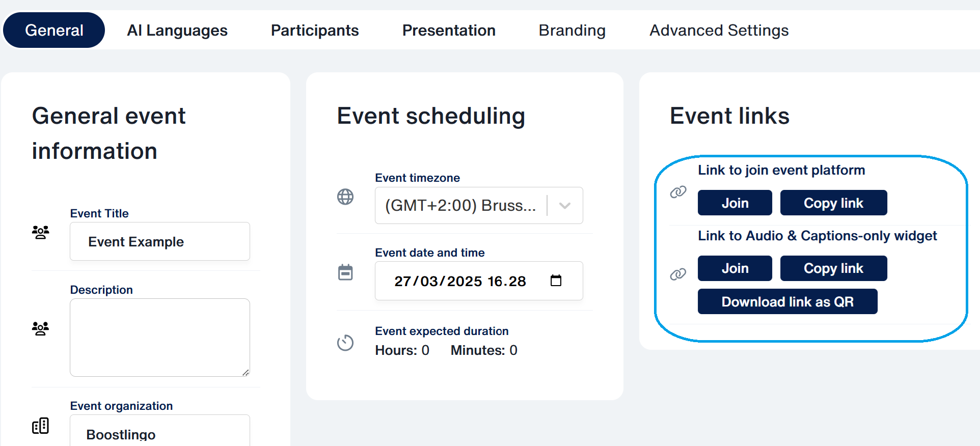Click the Hours: 0 duration value
Viewport: 980px width, 446px height.
click(x=402, y=350)
